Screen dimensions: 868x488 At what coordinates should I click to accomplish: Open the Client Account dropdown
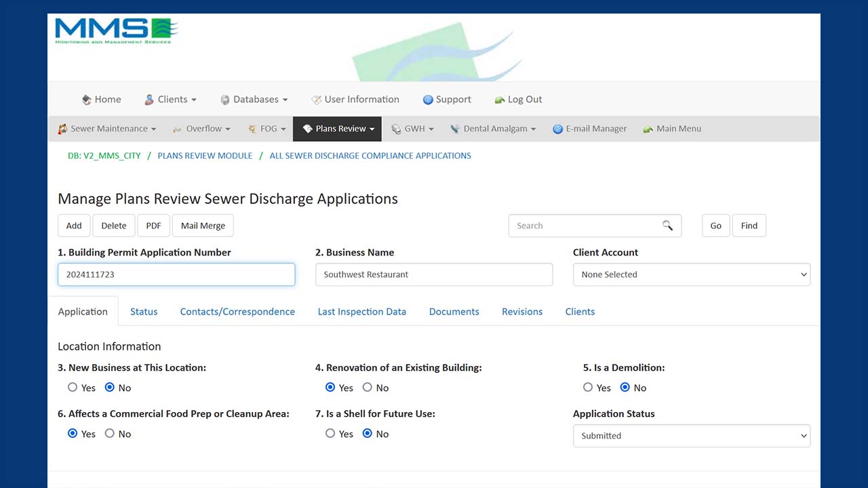pyautogui.click(x=691, y=274)
